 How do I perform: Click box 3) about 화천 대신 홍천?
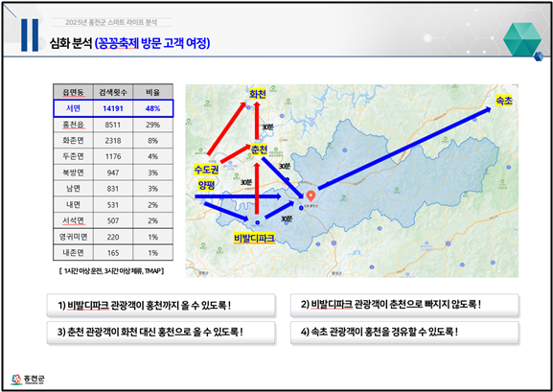[x=161, y=333]
